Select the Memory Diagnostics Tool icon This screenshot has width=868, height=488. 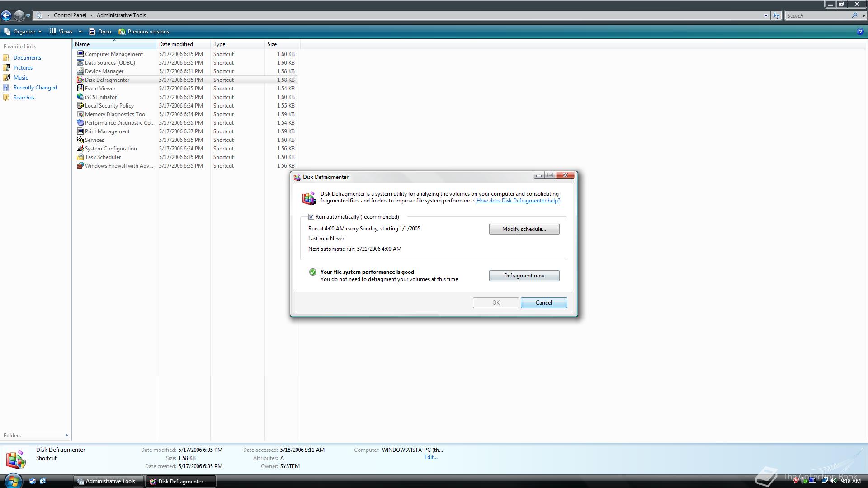coord(80,114)
